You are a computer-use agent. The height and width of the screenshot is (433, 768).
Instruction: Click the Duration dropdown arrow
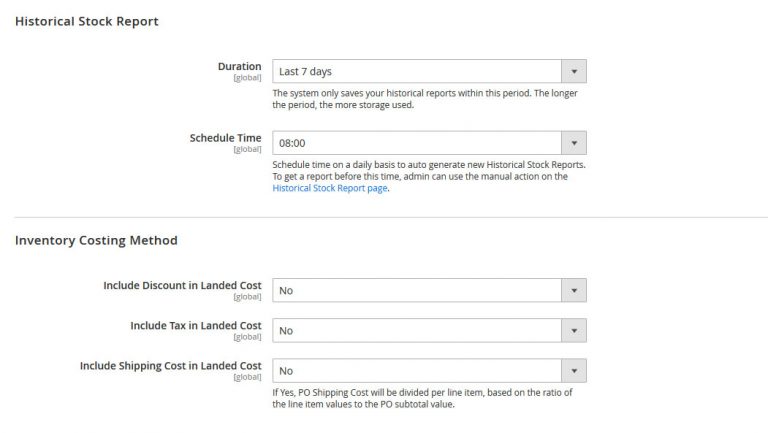pos(573,71)
